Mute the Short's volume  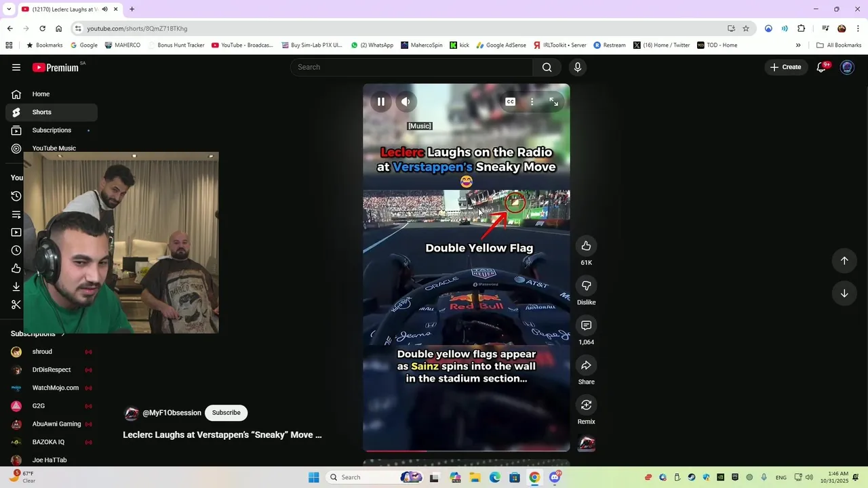click(406, 102)
